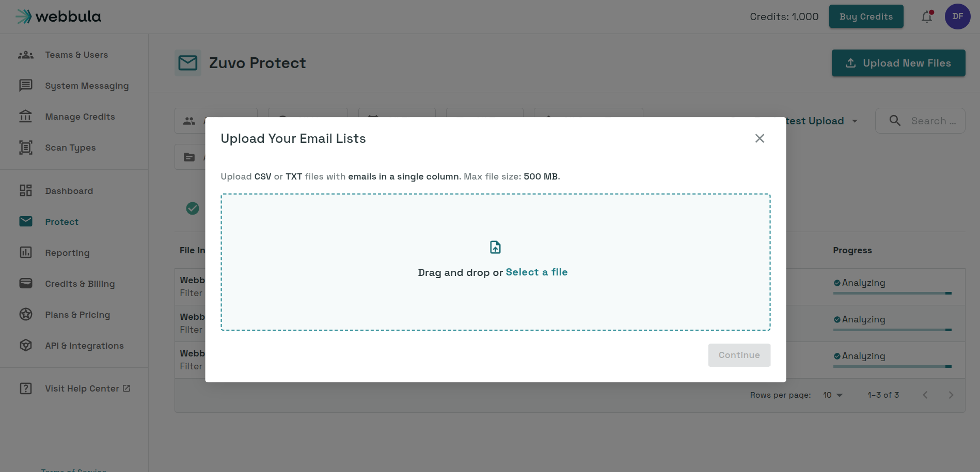The image size is (980, 472).
Task: Open Credits & Billing in sidebar
Action: point(80,284)
